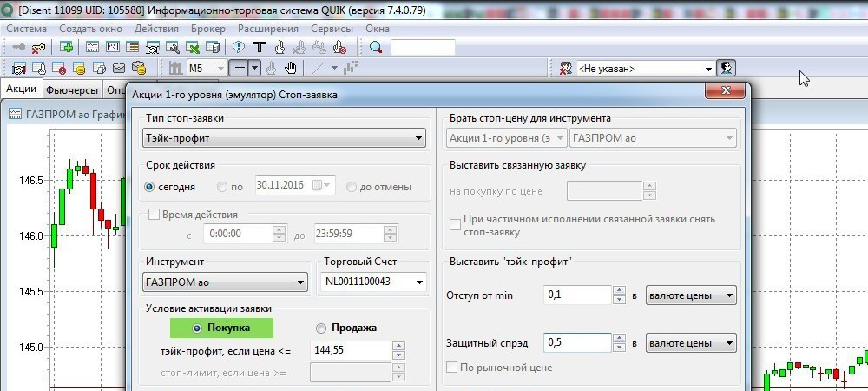The height and width of the screenshot is (391, 868).
Task: Open the 'Брокер' menu
Action: click(208, 29)
